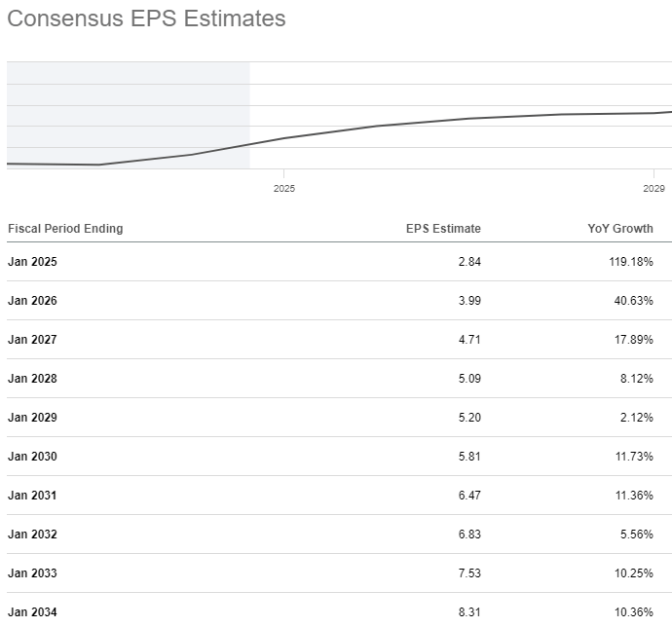Select the Jan 2028 row label
Viewport: 672px width, 627px height.
point(32,379)
